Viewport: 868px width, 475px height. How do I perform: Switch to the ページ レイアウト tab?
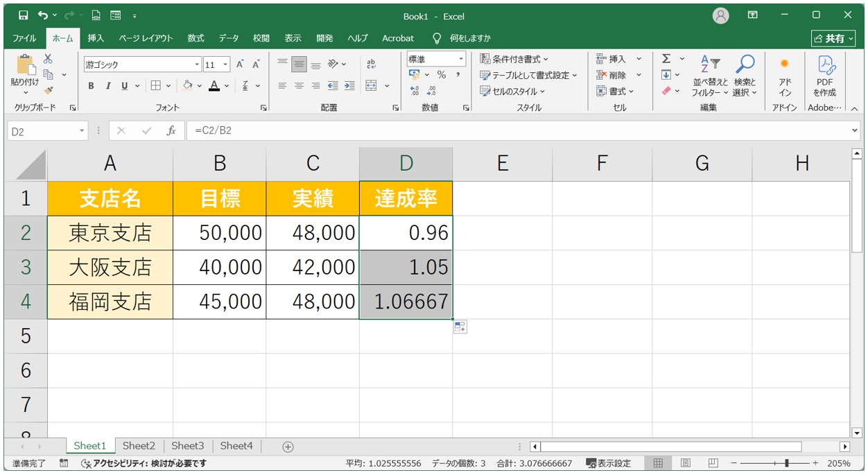tap(146, 38)
